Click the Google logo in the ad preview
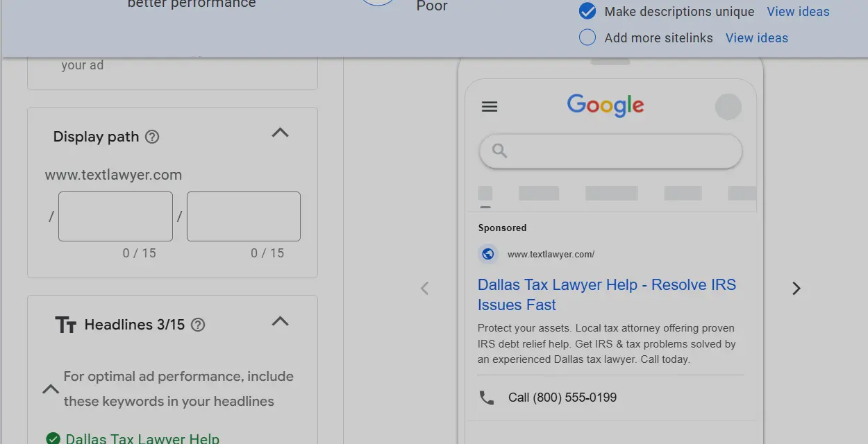The width and height of the screenshot is (868, 444). tap(605, 105)
